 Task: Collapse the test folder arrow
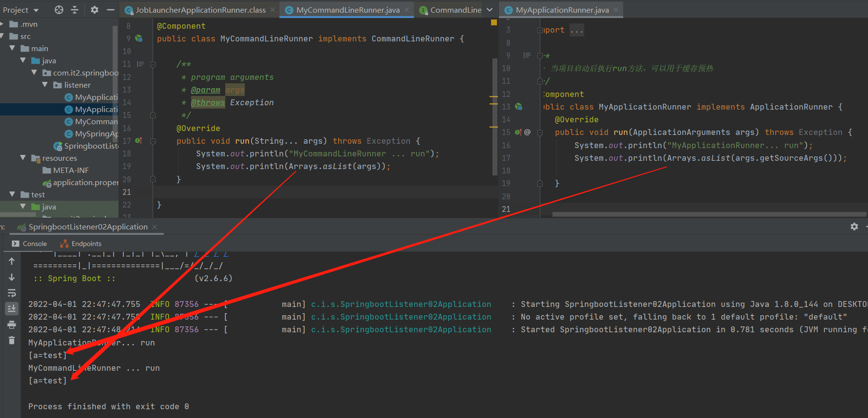pos(12,194)
